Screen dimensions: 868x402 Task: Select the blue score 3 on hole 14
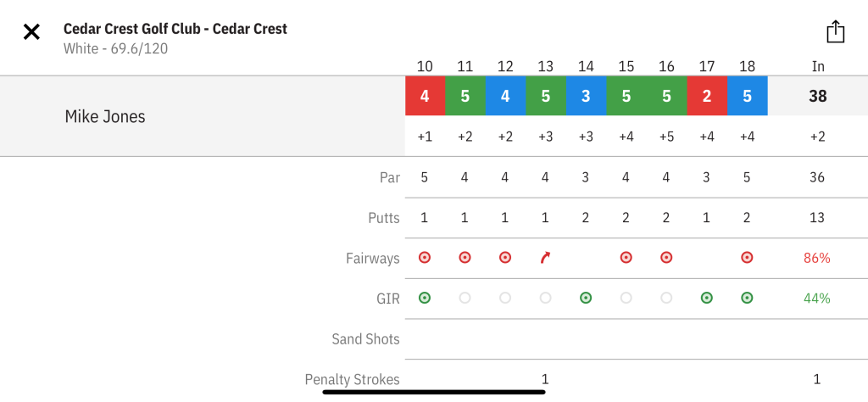[586, 96]
